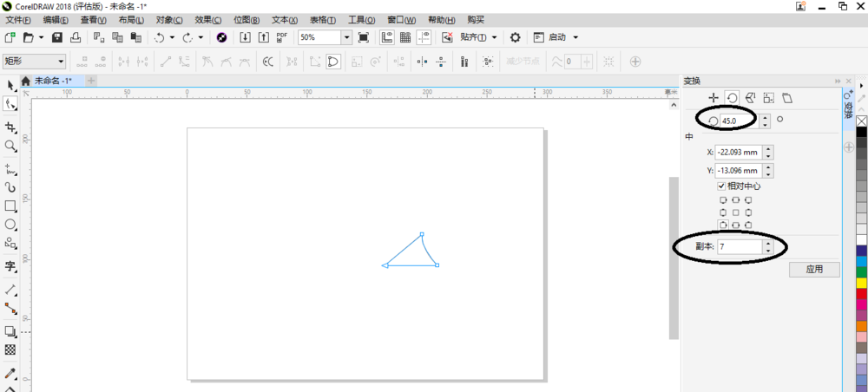
Task: Click the Save floppy disk icon
Action: (57, 37)
